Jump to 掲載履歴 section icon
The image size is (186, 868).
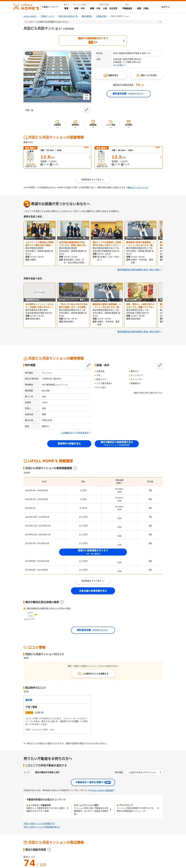coord(93,124)
